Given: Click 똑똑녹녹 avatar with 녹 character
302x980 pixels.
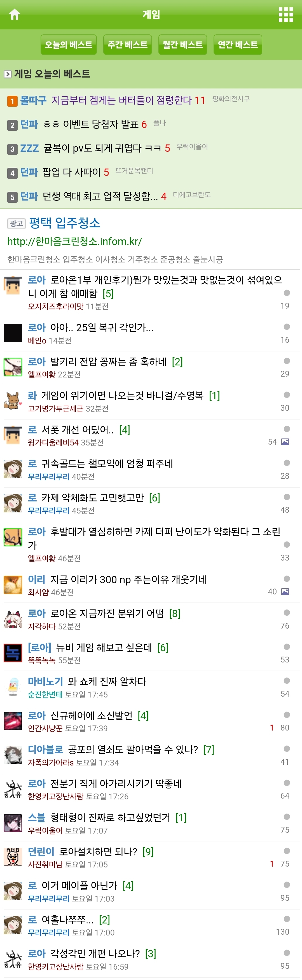Looking at the screenshot, I should (13, 653).
